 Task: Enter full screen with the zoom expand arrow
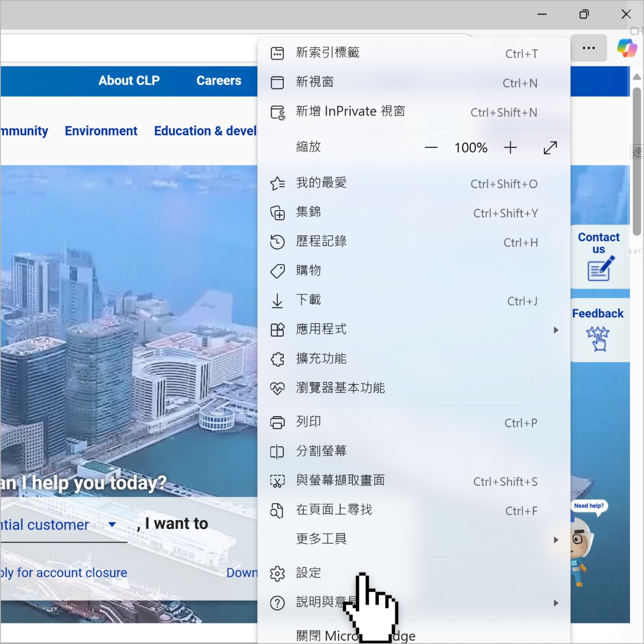pyautogui.click(x=550, y=147)
